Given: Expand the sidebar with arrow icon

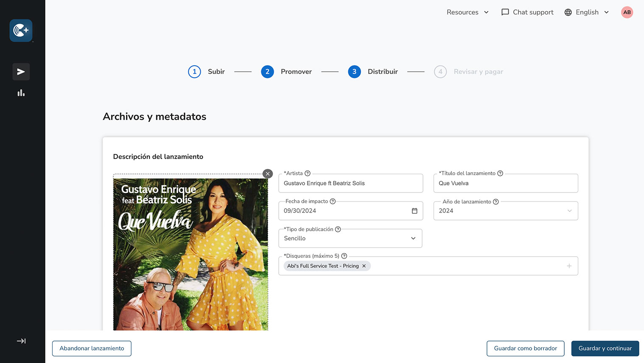Looking at the screenshot, I should (x=21, y=341).
